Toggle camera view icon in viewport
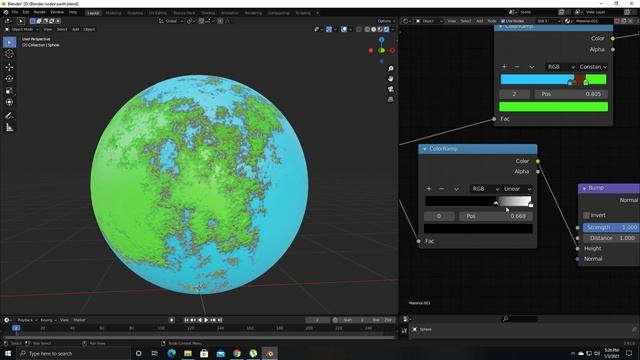Image resolution: width=640 pixels, height=360 pixels. click(x=391, y=89)
